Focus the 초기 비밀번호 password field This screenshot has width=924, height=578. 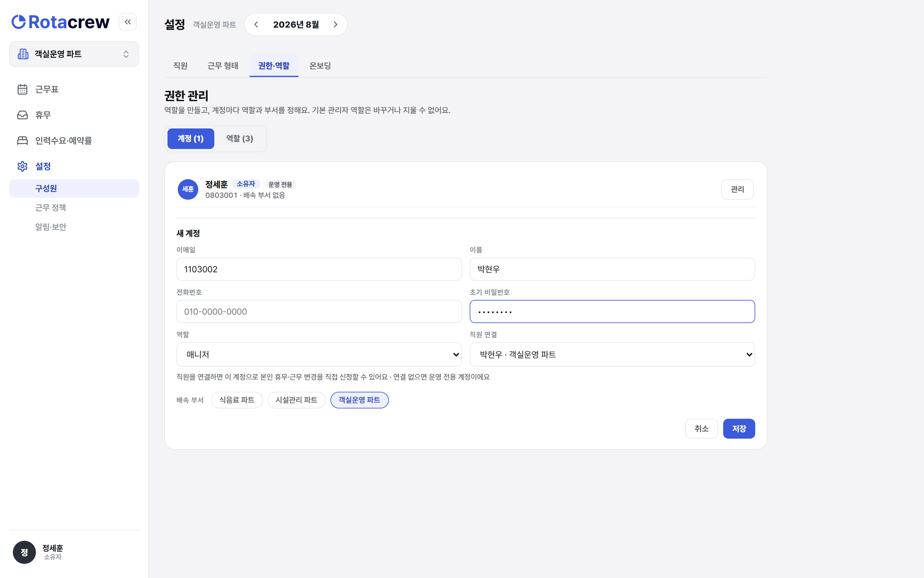(612, 311)
